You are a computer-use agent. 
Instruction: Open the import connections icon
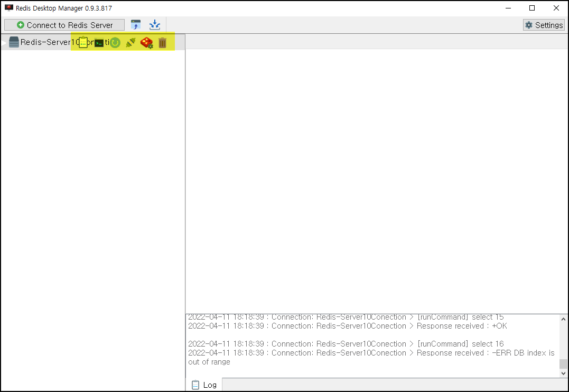[x=136, y=25]
